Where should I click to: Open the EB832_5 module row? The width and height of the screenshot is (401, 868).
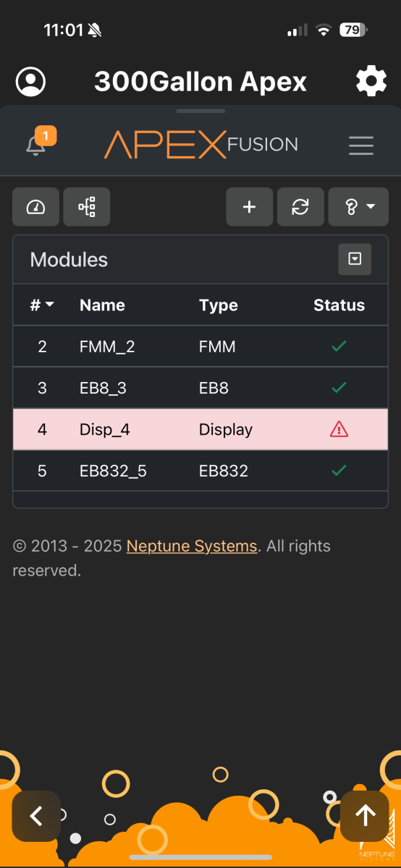[x=200, y=471]
